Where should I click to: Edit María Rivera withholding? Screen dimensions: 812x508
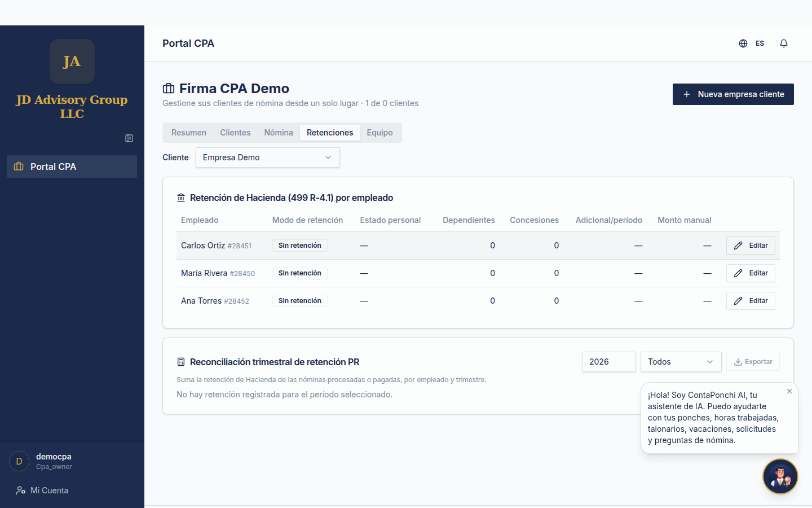[x=751, y=273]
